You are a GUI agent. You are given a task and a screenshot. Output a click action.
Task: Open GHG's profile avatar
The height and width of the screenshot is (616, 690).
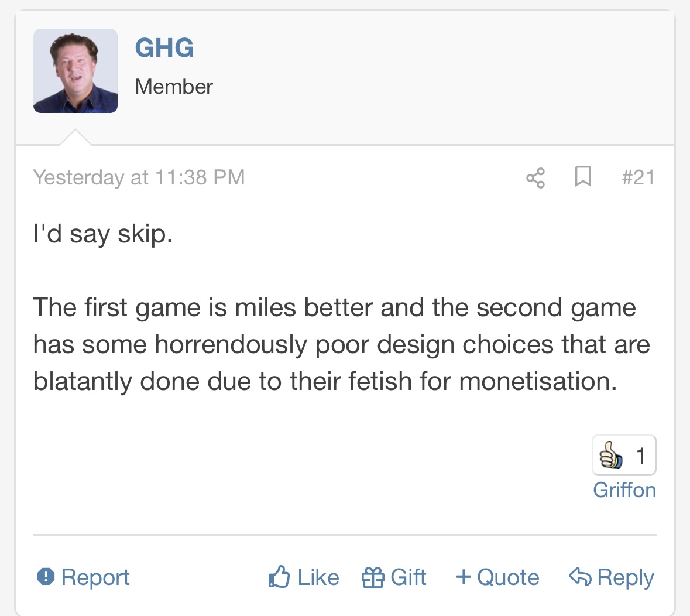75,71
